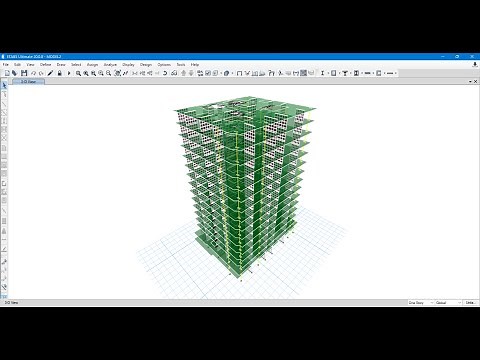Undo the last action
This screenshot has height=360, width=480.
point(33,73)
